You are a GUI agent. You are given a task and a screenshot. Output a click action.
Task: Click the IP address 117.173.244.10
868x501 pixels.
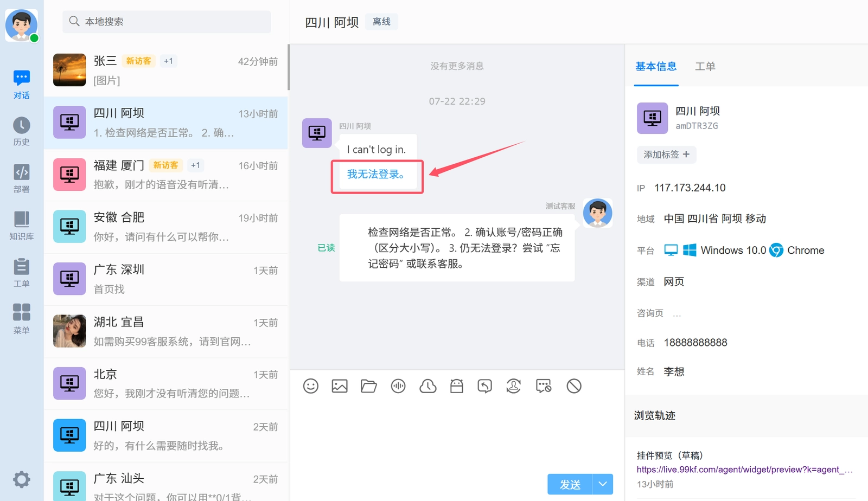[x=690, y=188]
